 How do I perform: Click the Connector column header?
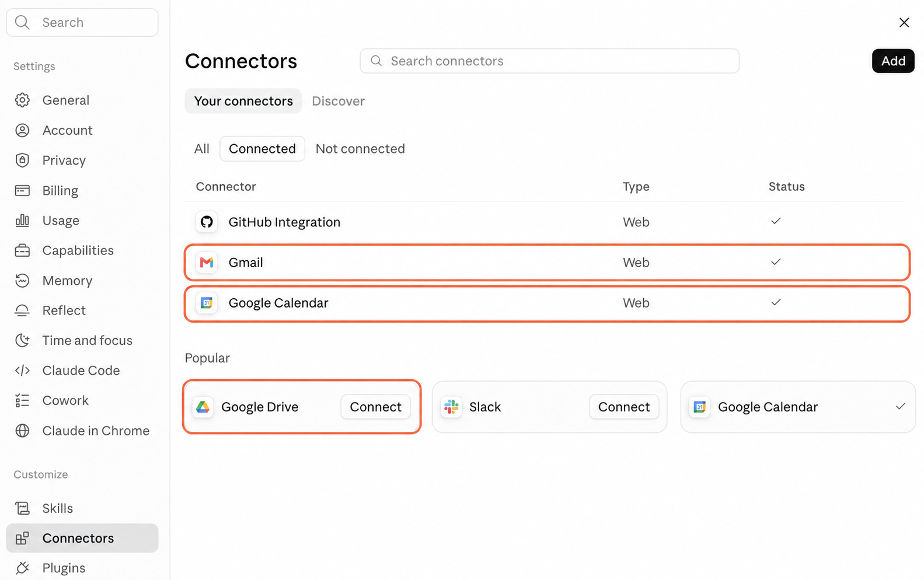point(226,187)
